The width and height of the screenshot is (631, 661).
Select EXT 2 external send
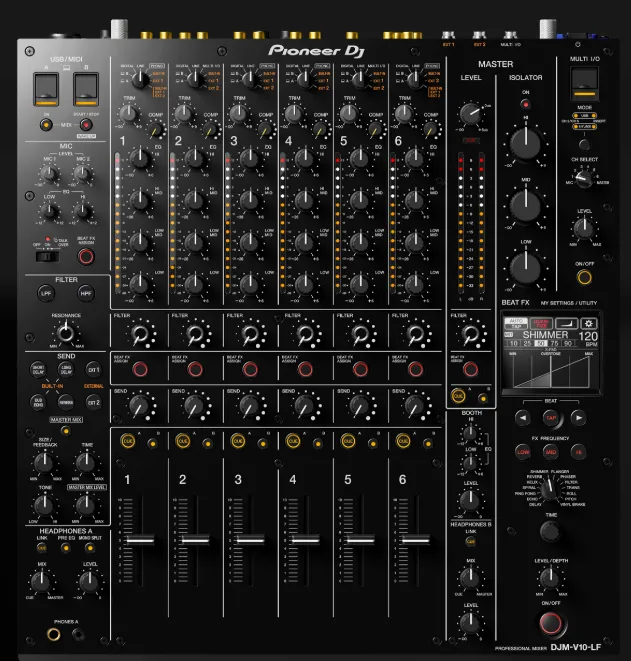(94, 402)
